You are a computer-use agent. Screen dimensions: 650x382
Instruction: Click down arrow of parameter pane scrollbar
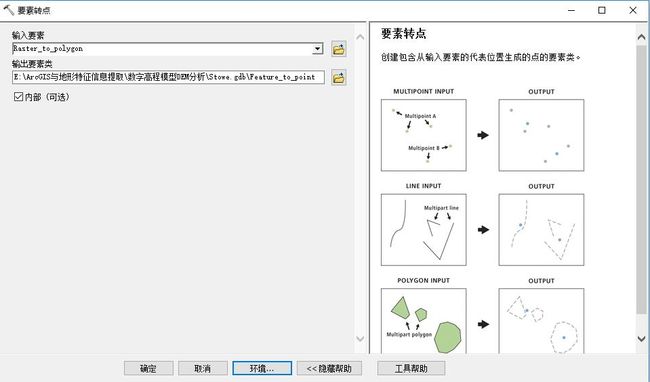click(x=360, y=339)
